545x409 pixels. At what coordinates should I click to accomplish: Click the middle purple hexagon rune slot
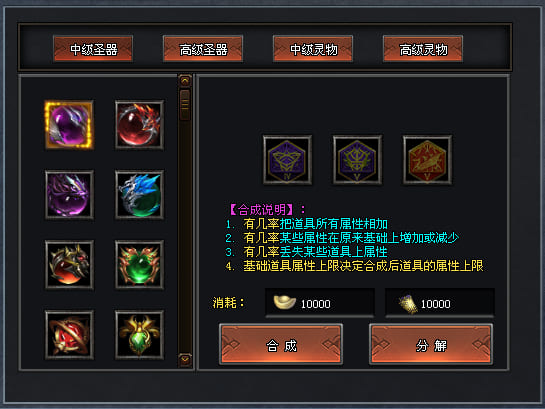357,160
